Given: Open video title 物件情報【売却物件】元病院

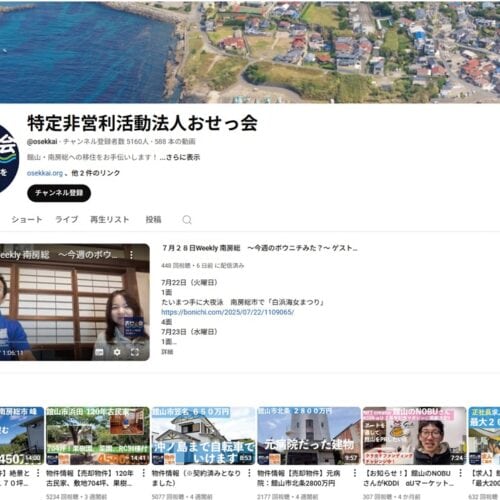Looking at the screenshot, I should (299, 478).
